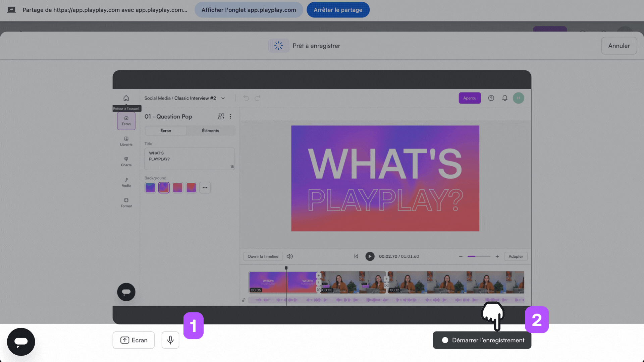Click the Ecran screen share button
Screen dimensions: 644x362
pos(133,340)
